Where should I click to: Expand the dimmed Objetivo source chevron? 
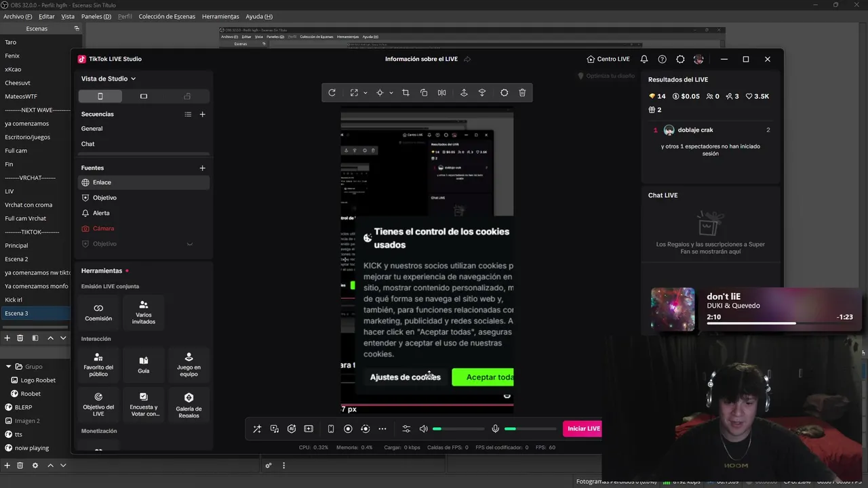(x=190, y=244)
